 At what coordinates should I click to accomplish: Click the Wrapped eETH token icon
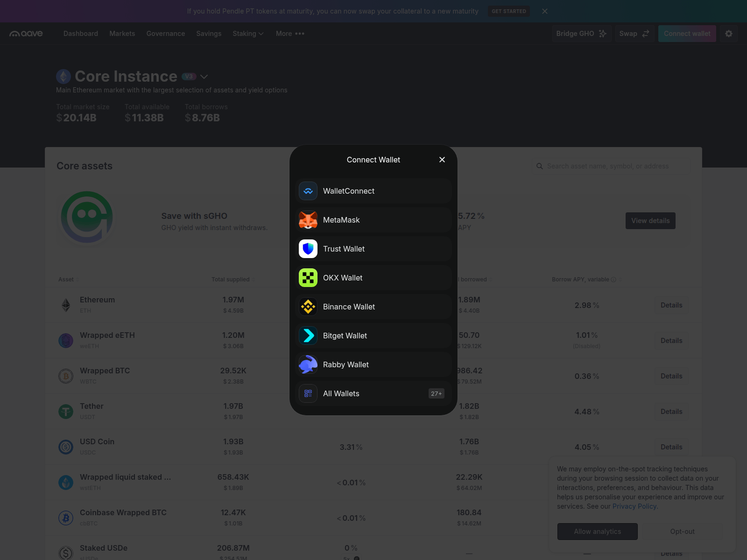click(x=66, y=341)
